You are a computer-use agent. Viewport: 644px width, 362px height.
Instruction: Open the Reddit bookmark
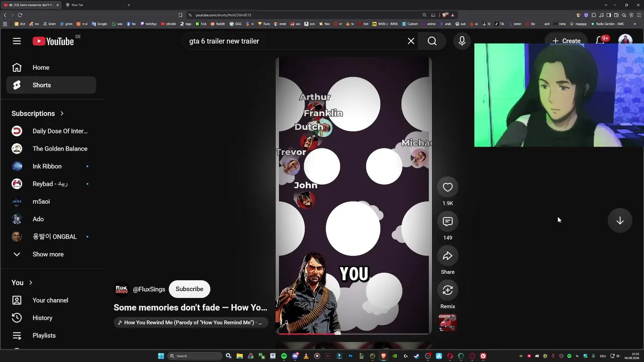[218, 24]
